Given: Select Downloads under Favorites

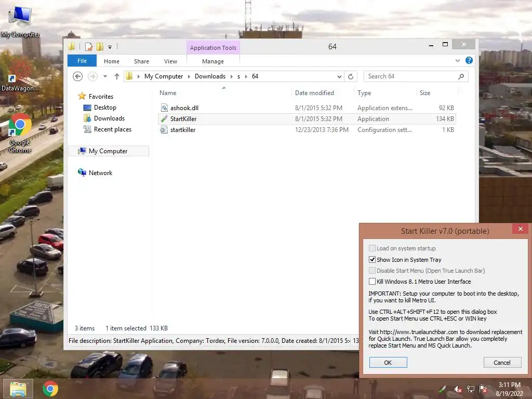Looking at the screenshot, I should [x=109, y=118].
